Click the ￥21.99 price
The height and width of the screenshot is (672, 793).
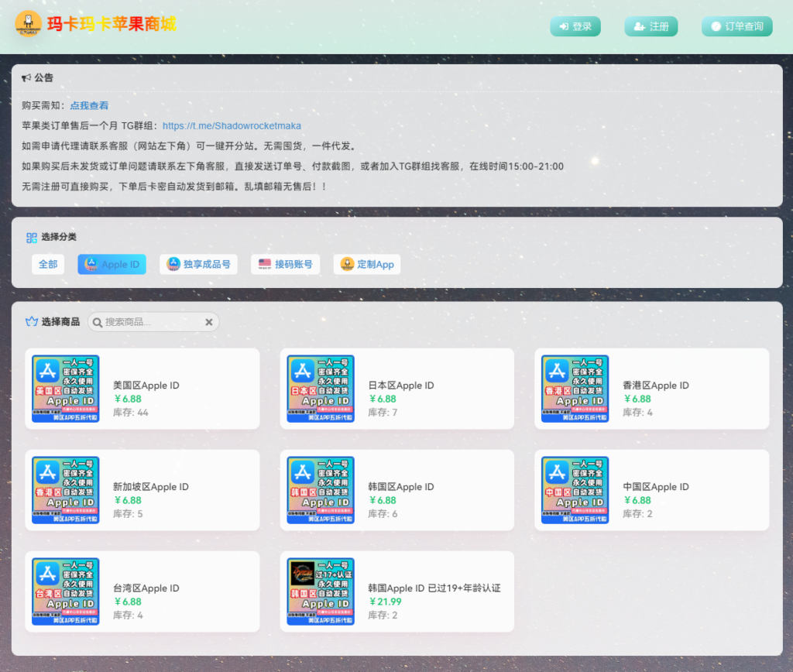point(385,602)
